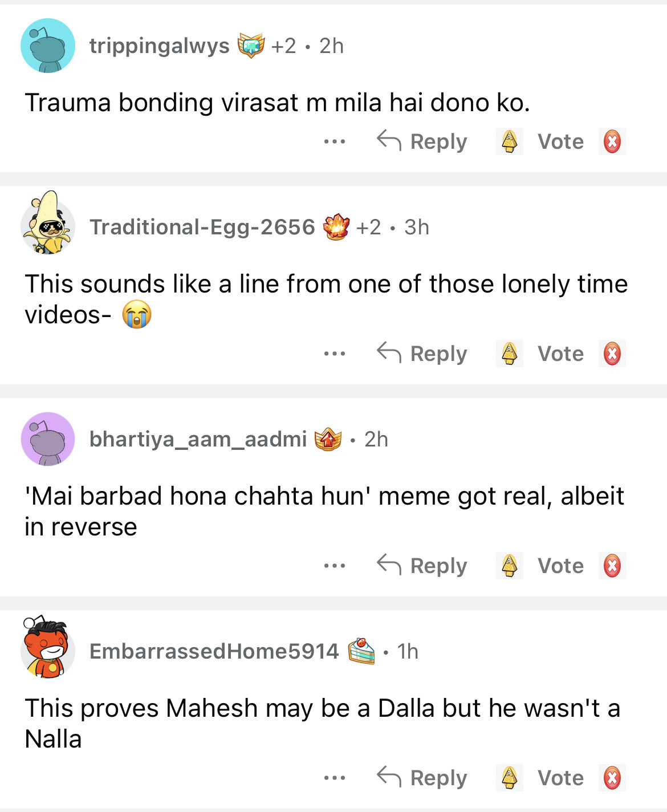Open three-dot menu on EmbarrassedHome5914's comment
The height and width of the screenshot is (812, 667).
335,778
